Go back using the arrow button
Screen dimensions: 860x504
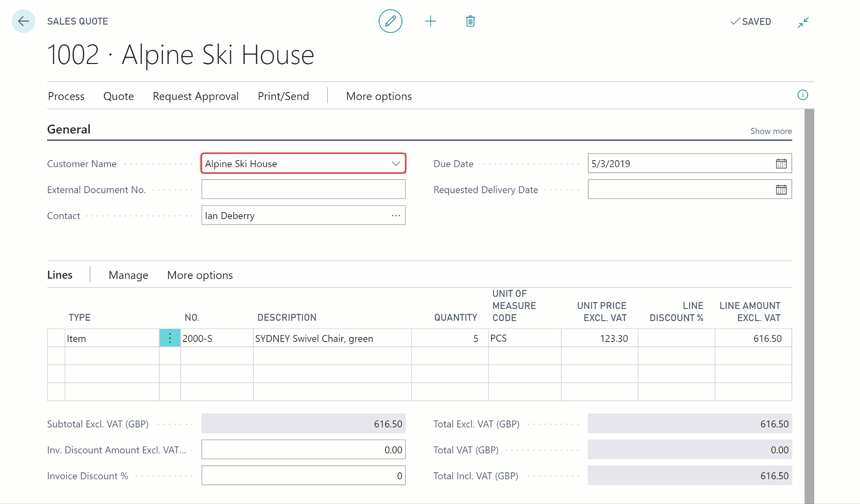(x=23, y=21)
